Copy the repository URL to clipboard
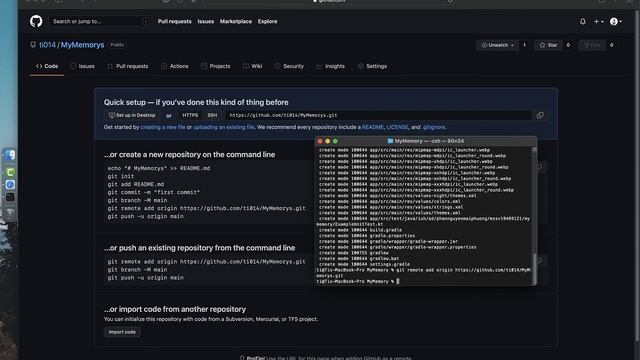Screen dimensions: 640x360 (x=540, y=116)
